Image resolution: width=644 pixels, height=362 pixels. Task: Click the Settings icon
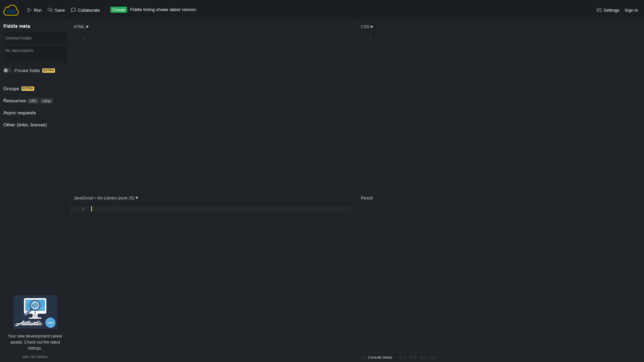[599, 10]
